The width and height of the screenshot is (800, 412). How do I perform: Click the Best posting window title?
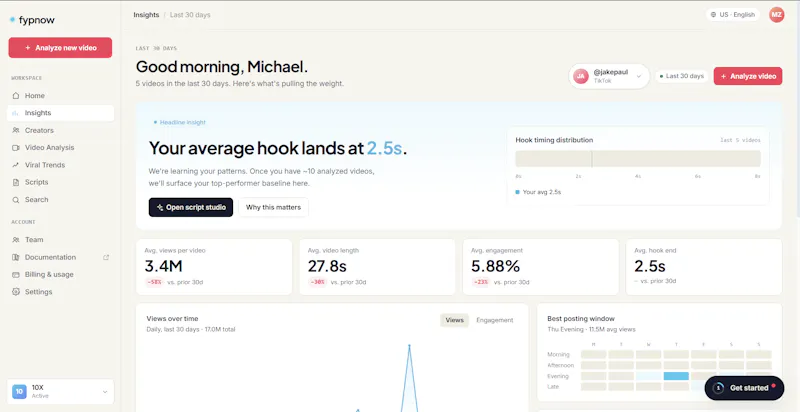tap(581, 319)
